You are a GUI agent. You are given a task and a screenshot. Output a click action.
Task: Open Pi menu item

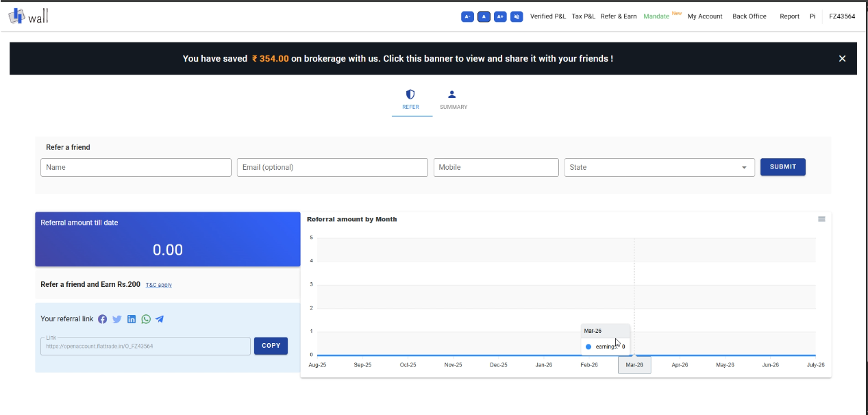coord(813,16)
